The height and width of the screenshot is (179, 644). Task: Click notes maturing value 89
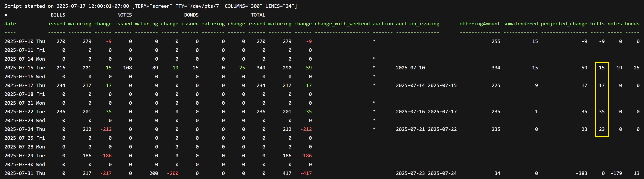point(155,68)
